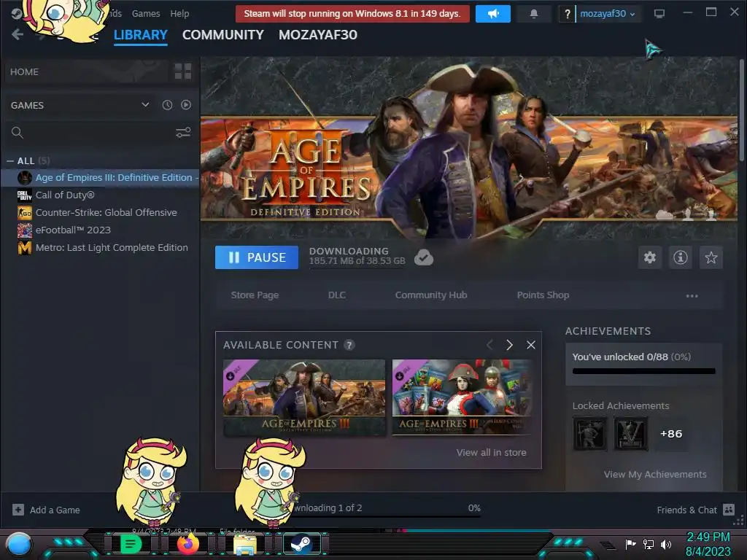Open the Store Page link

[255, 295]
